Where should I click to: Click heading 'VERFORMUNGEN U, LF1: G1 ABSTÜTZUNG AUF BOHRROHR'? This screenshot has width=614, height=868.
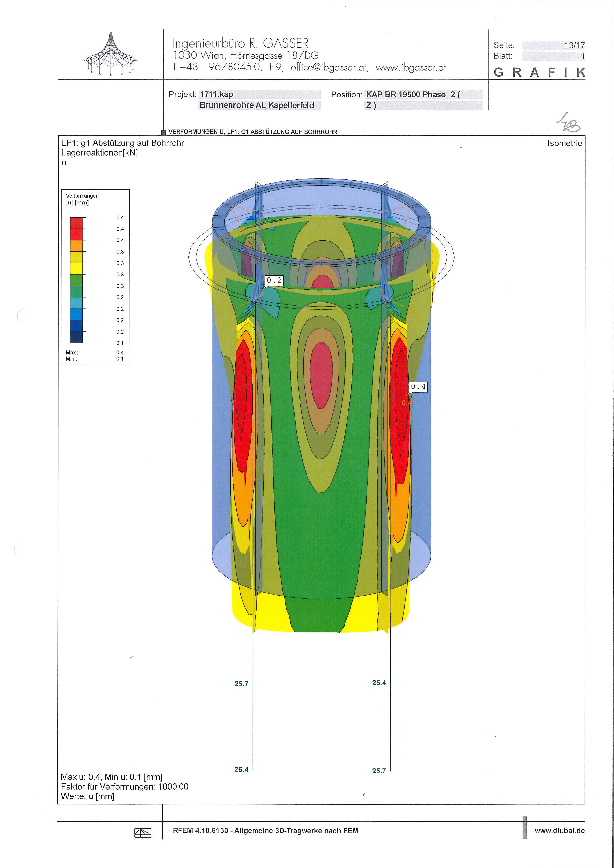[253, 132]
